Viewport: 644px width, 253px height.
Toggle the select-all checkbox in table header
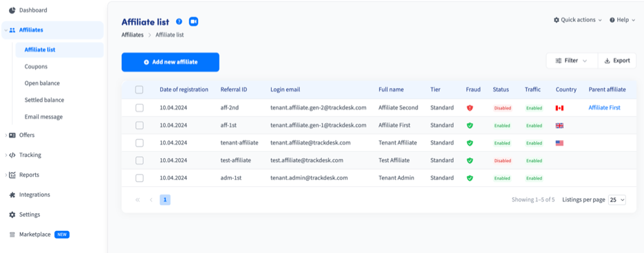(139, 89)
